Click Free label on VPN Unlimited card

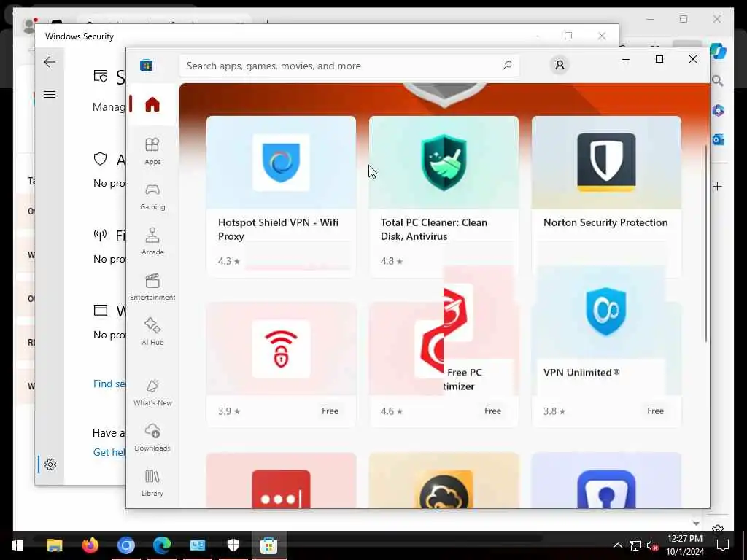pyautogui.click(x=655, y=411)
